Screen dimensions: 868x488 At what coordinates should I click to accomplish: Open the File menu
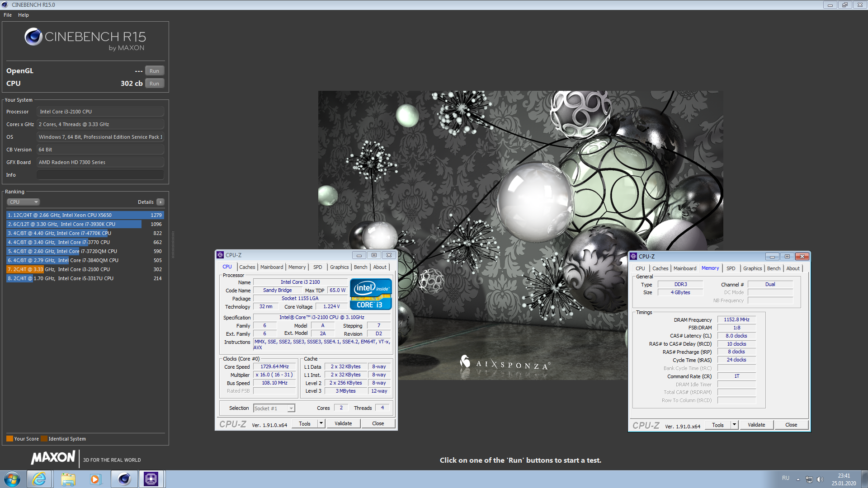(8, 15)
